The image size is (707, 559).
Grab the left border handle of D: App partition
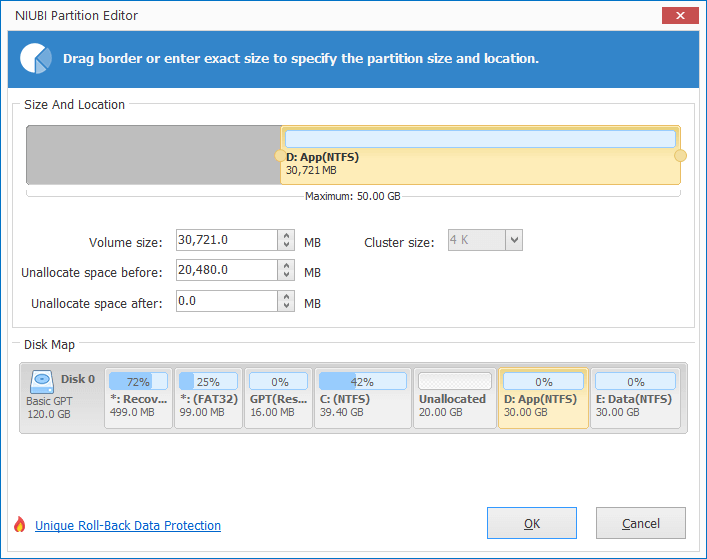click(280, 156)
